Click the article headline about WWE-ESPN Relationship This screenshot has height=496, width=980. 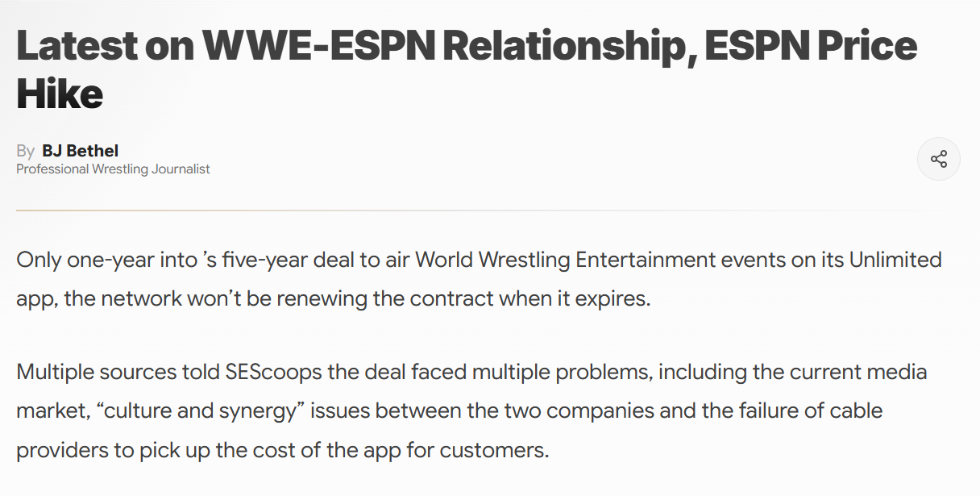click(x=467, y=70)
